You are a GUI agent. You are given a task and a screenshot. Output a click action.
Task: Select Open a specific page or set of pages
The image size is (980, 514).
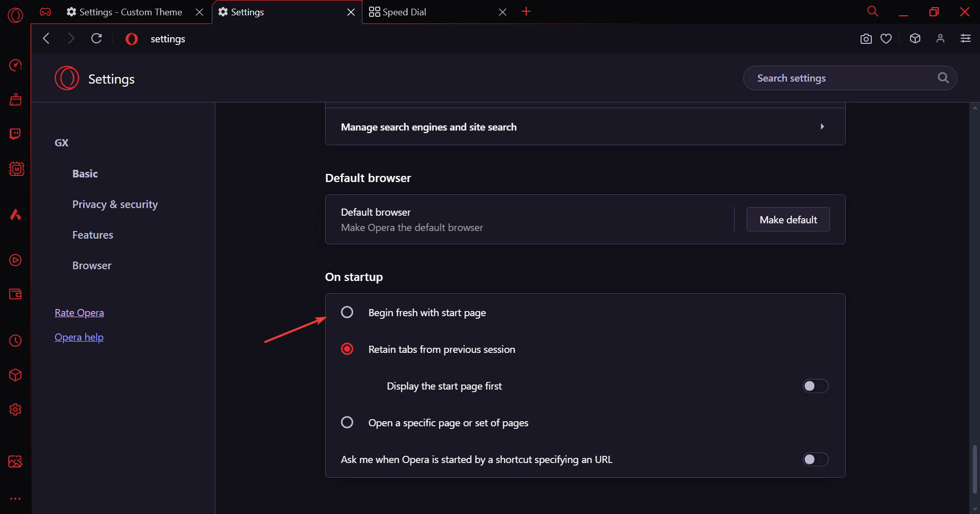[x=347, y=422]
